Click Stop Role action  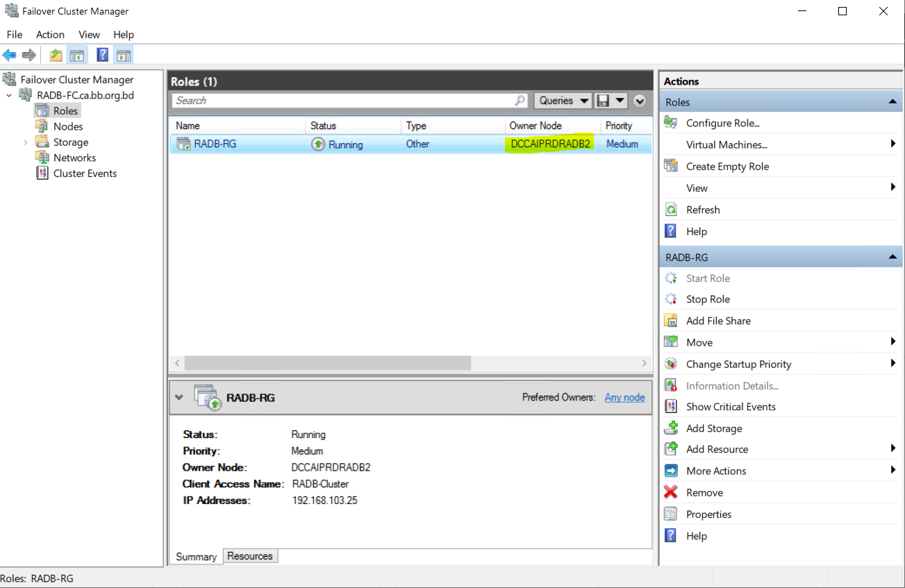click(708, 299)
